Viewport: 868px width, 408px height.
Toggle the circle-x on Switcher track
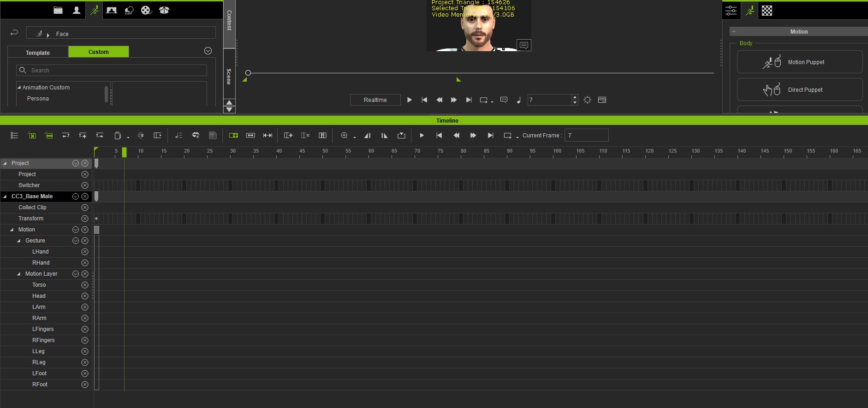85,185
